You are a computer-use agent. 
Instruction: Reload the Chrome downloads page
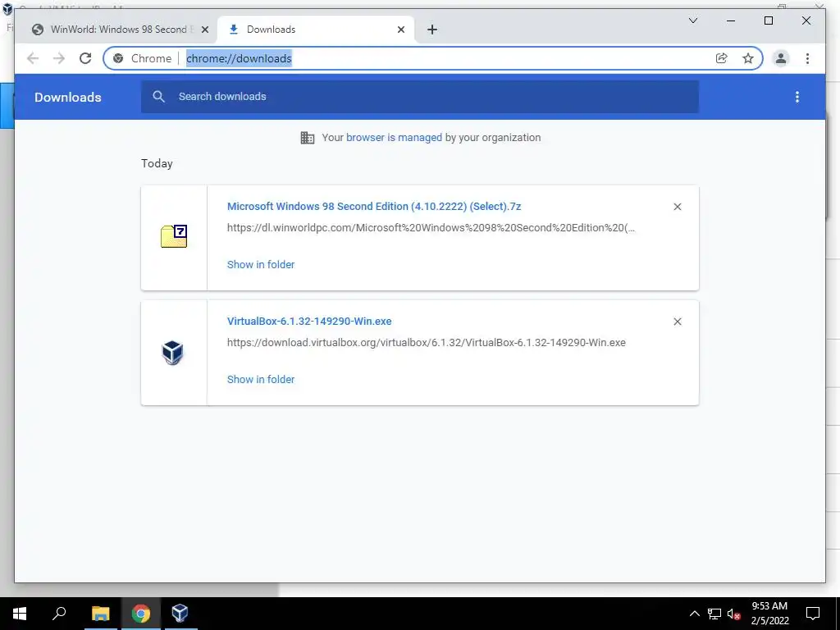pos(85,58)
